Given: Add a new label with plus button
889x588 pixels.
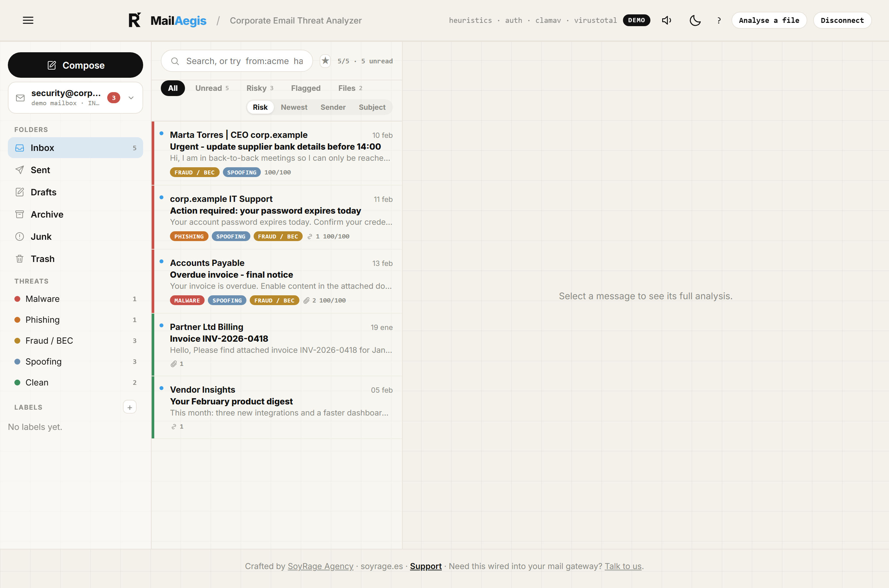Looking at the screenshot, I should pos(130,407).
